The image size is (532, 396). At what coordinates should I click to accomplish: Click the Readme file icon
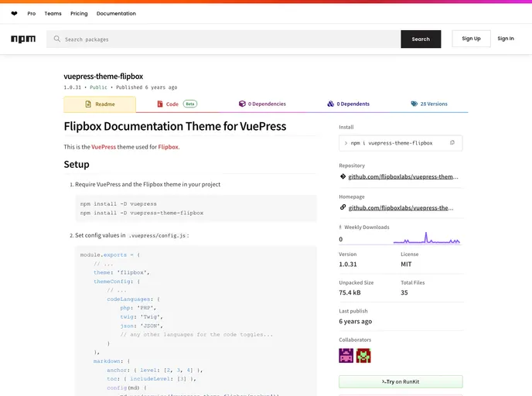click(88, 104)
